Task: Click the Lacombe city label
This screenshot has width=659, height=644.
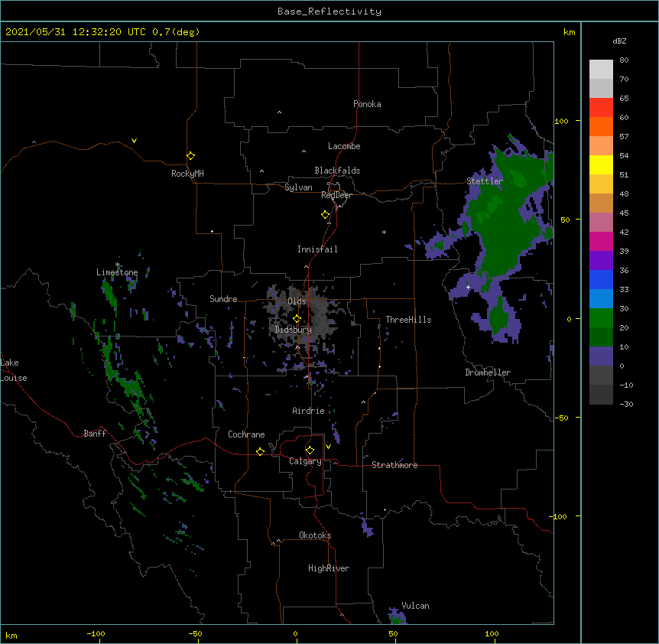Action: pos(344,146)
